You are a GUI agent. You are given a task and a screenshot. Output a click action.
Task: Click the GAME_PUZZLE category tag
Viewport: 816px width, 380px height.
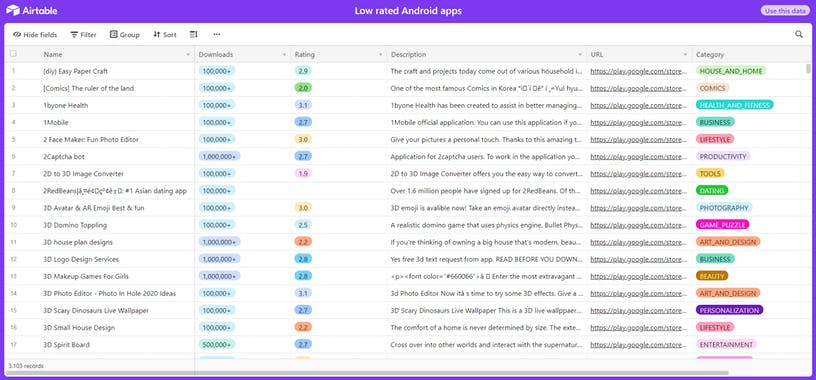(x=722, y=225)
